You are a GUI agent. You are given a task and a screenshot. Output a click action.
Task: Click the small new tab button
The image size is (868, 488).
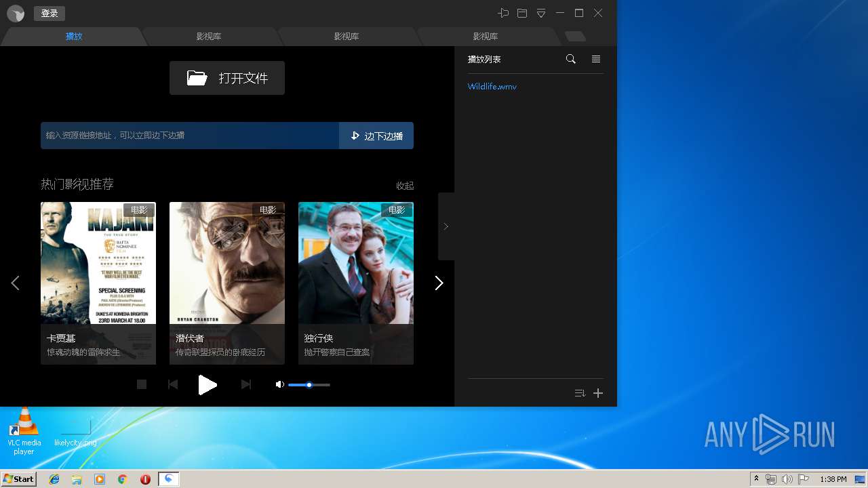coord(575,37)
